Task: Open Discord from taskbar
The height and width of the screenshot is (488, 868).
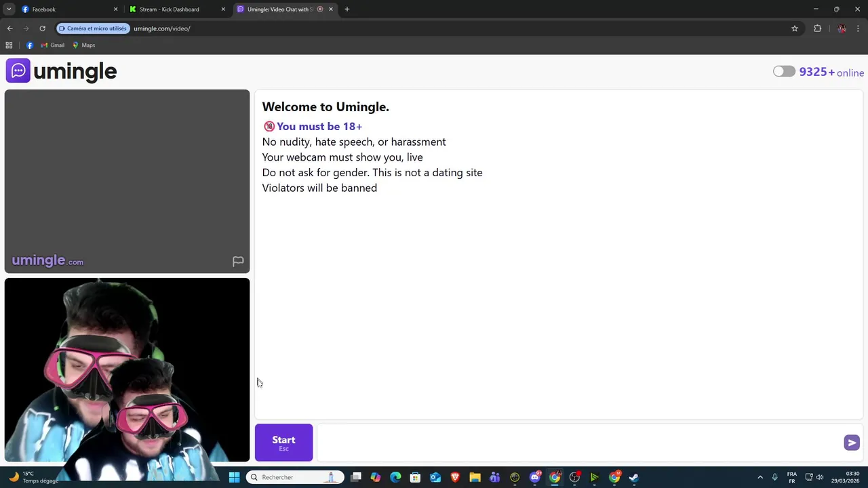Action: [535, 477]
